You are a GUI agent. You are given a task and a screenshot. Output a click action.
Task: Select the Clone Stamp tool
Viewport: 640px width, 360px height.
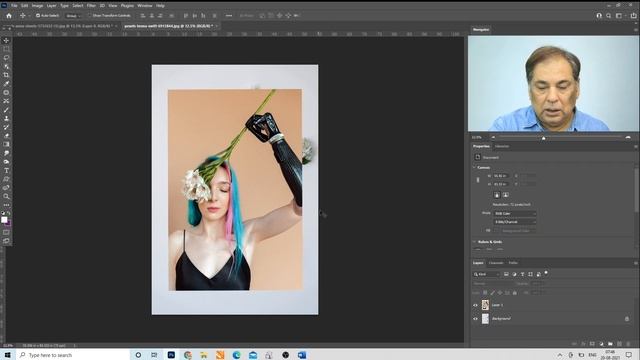(x=6, y=118)
